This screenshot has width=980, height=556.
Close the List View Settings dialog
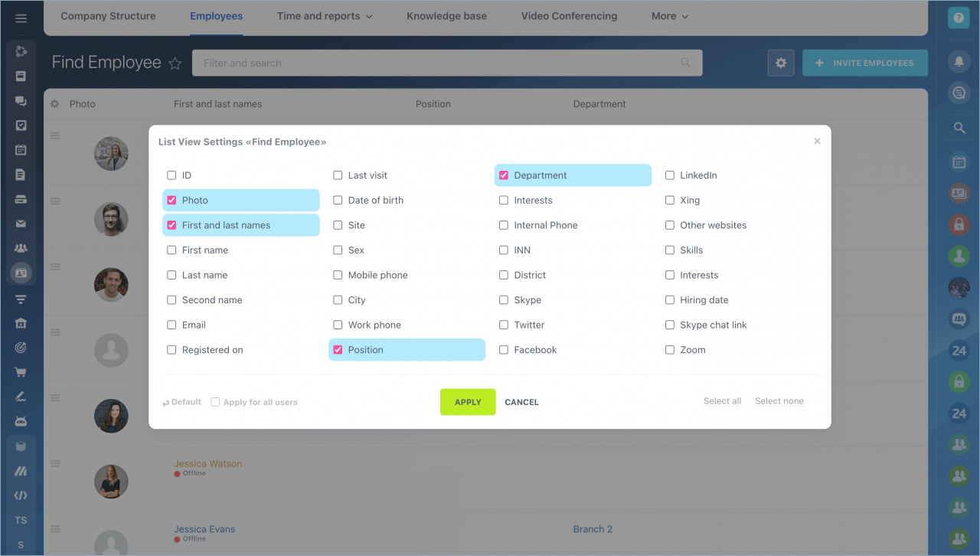click(817, 141)
